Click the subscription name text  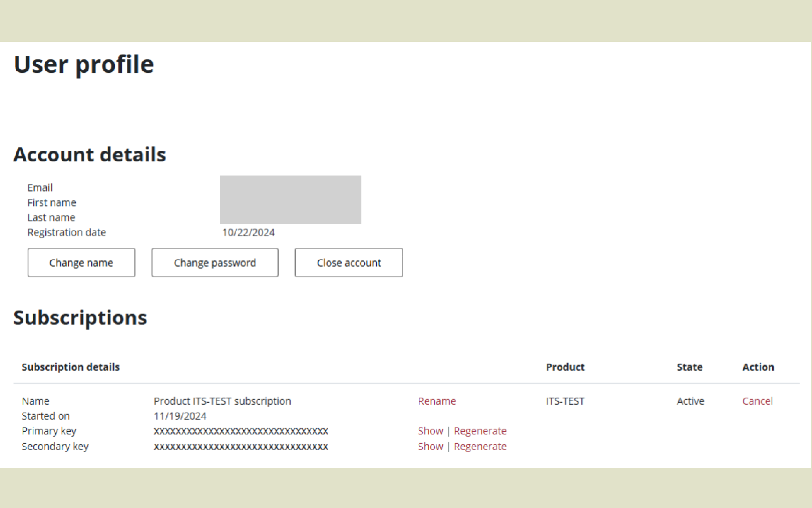[222, 401]
